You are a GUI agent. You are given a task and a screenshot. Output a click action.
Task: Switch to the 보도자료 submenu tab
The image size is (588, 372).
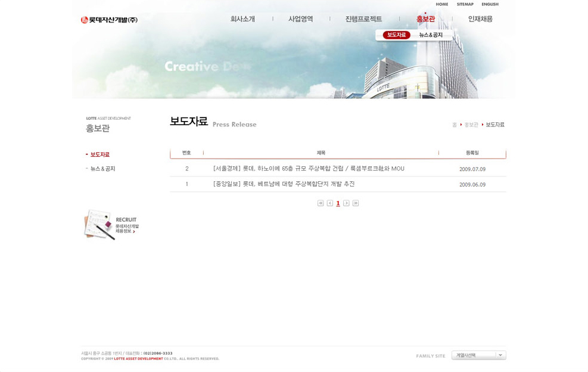396,35
